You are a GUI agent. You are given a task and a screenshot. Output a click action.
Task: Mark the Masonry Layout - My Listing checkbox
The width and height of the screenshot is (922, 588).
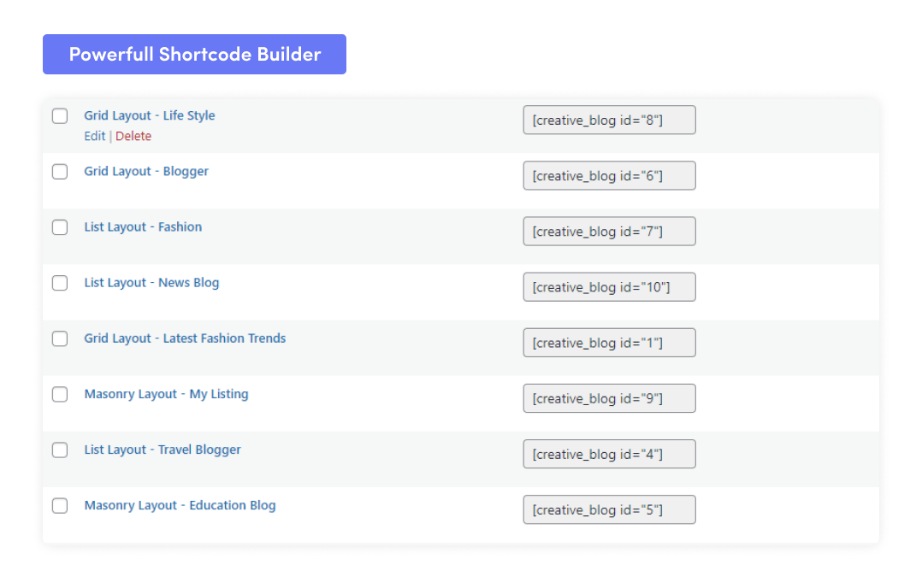click(x=60, y=394)
